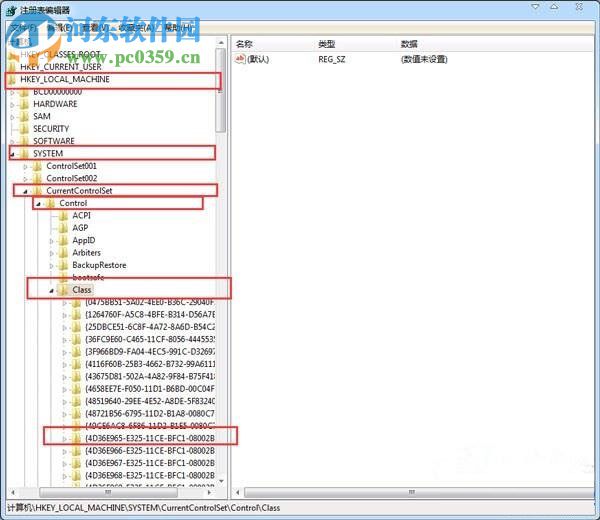The height and width of the screenshot is (520, 600).
Task: Click the SYSTEM key folder icon
Action: point(24,153)
